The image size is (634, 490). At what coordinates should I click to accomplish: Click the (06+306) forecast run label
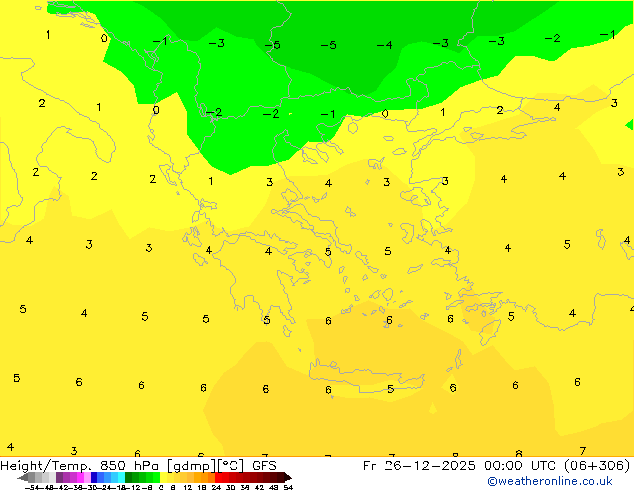[x=598, y=466]
